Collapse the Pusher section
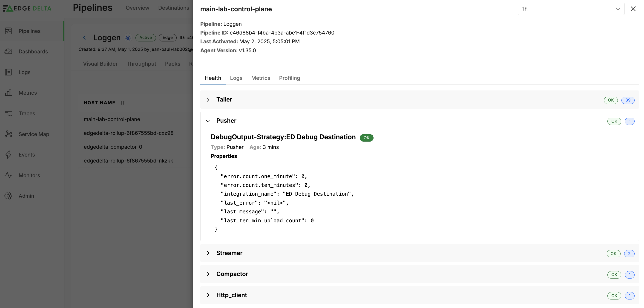The height and width of the screenshot is (308, 644). click(208, 121)
